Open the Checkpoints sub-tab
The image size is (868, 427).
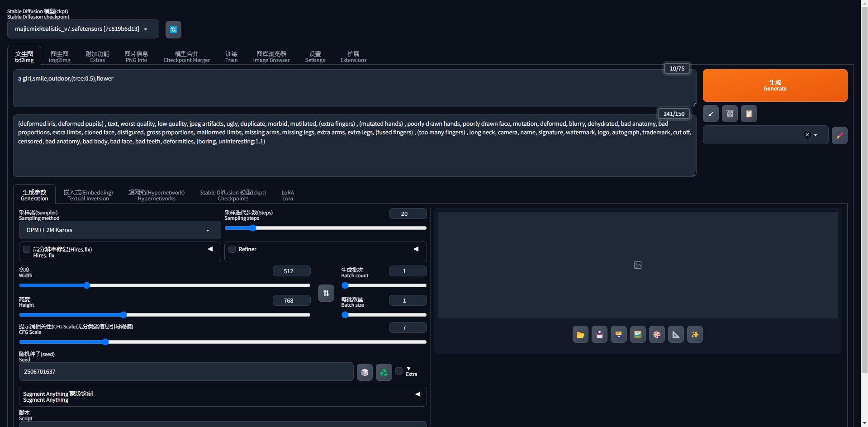click(x=233, y=195)
